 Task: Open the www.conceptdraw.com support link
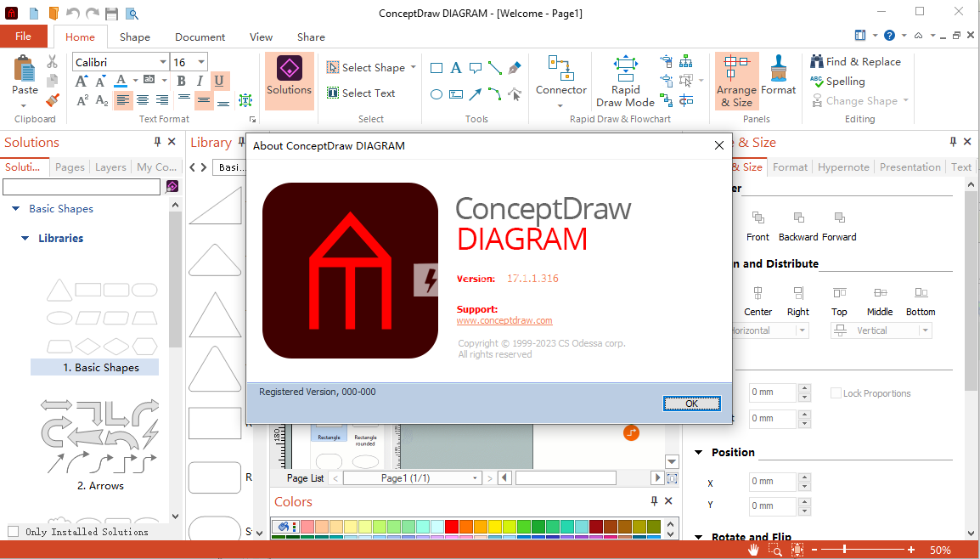tap(504, 320)
